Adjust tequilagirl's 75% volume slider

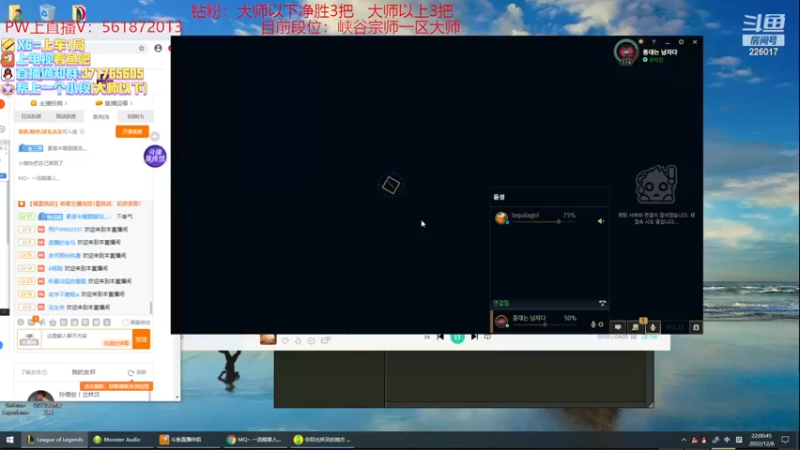coord(543,222)
